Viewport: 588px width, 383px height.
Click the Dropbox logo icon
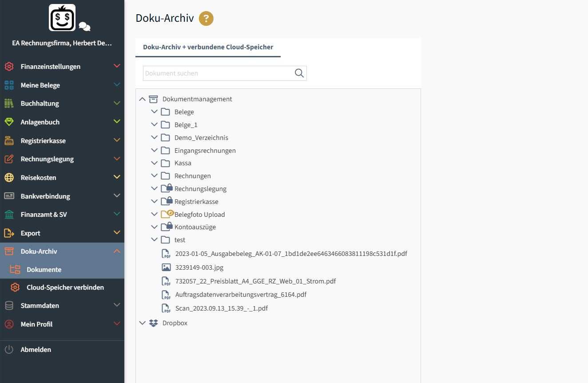153,323
